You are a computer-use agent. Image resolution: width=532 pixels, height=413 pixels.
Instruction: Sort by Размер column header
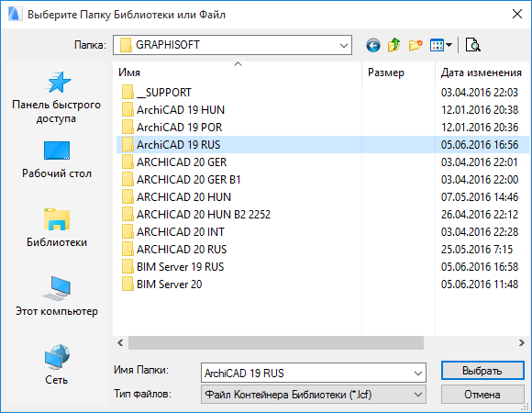point(398,73)
